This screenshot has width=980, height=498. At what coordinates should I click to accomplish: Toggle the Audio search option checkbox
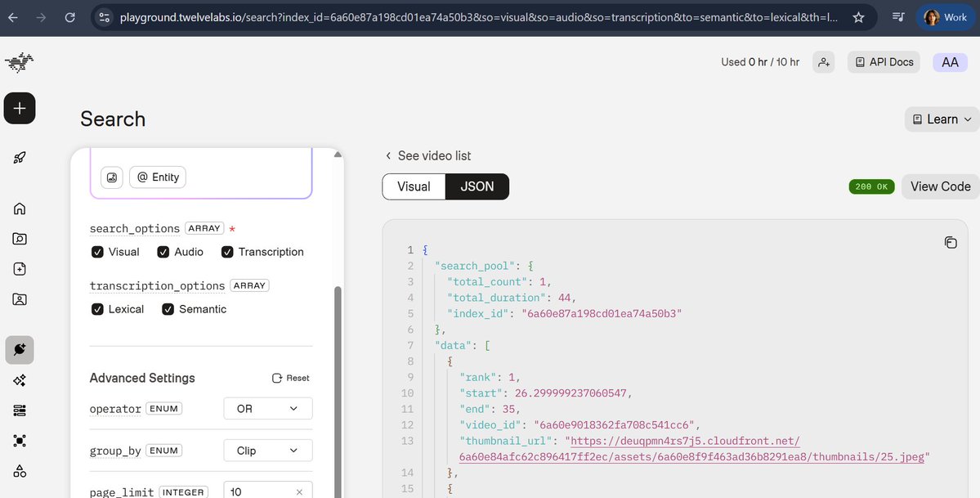[163, 252]
